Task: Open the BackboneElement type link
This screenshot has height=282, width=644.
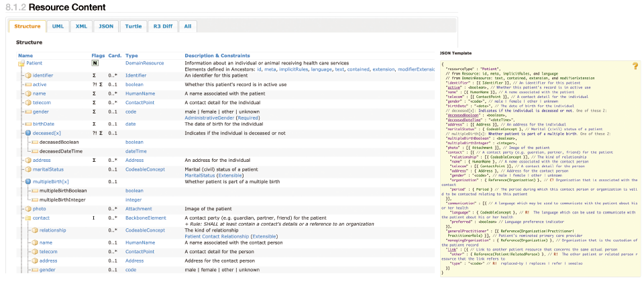Action: click(x=146, y=218)
